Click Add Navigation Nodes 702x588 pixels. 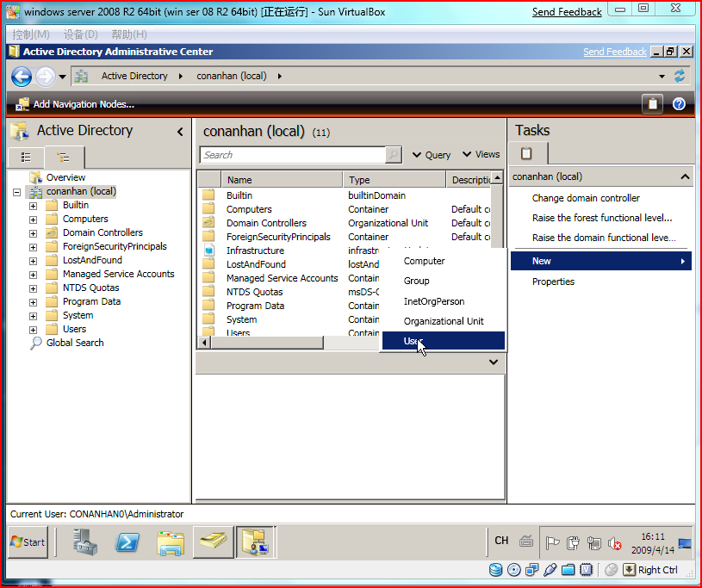75,104
